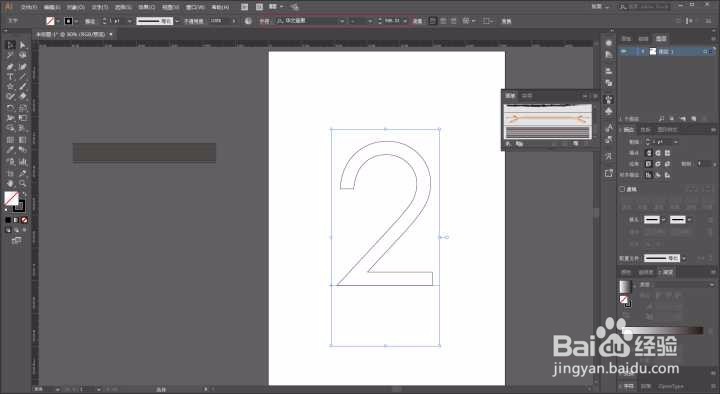Expand 图层 1 layer disclosure arrow
Screen dimensions: 720x394
(x=643, y=51)
